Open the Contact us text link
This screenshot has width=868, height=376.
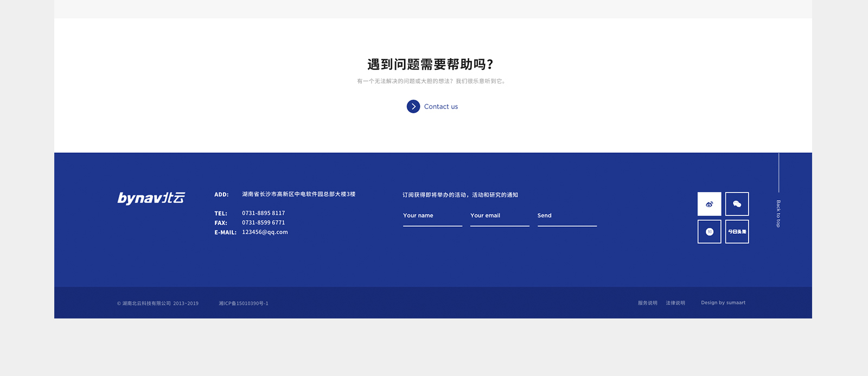[x=441, y=107]
